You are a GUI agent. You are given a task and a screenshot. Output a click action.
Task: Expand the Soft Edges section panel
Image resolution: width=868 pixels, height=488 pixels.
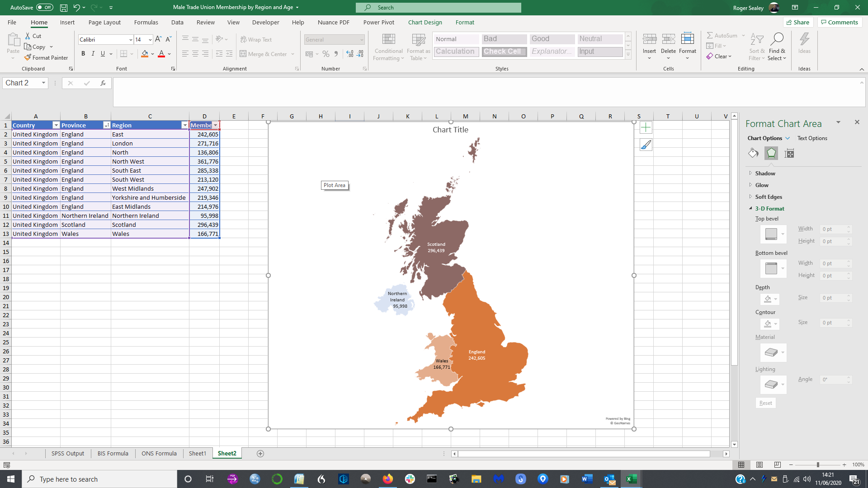click(769, 196)
